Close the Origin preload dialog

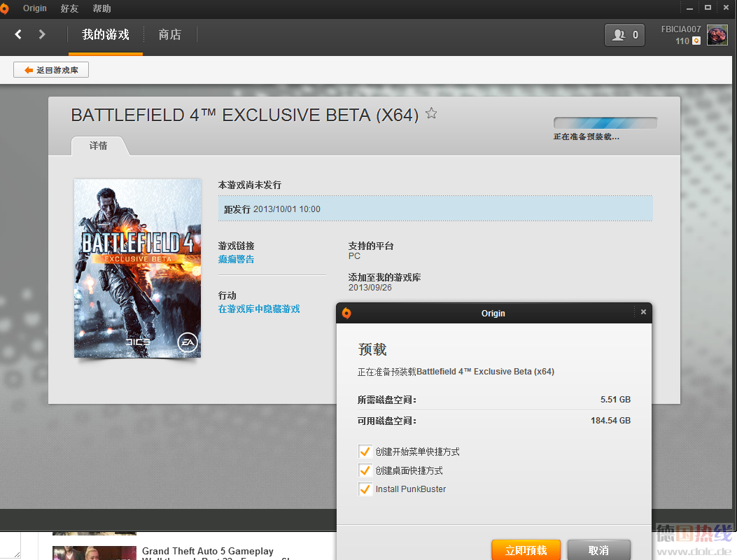tap(643, 311)
